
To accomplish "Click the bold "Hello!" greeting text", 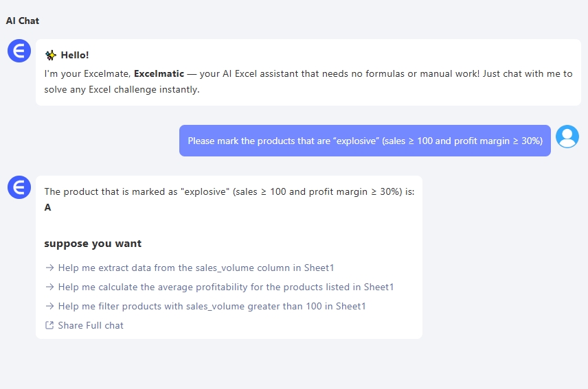I will click(x=75, y=56).
